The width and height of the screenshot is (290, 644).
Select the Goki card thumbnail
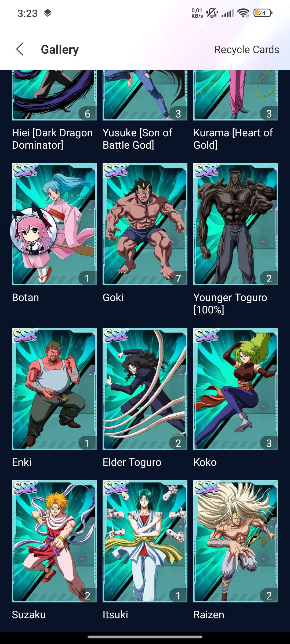tap(145, 224)
